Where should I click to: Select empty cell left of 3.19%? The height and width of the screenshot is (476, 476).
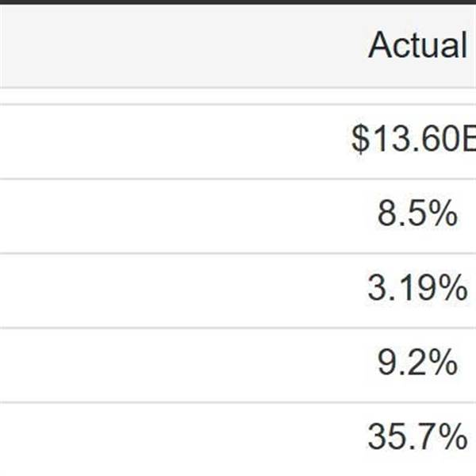[x=159, y=290]
